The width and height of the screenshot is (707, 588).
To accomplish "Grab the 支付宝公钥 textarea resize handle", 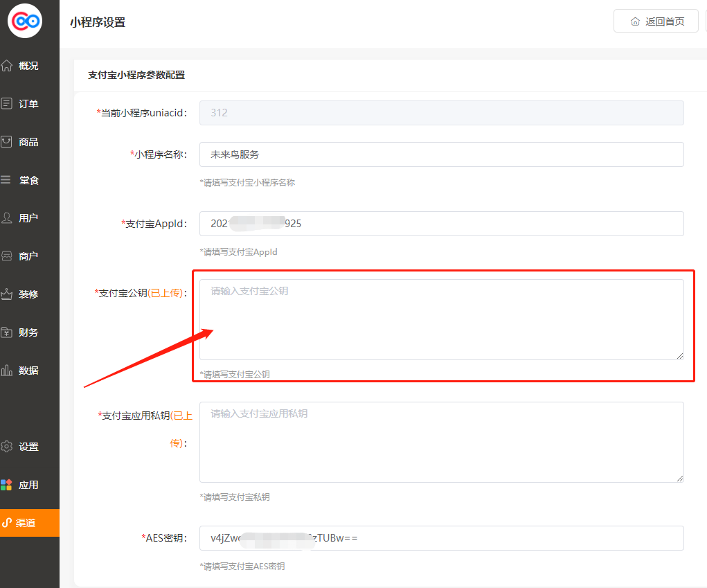I will point(680,356).
